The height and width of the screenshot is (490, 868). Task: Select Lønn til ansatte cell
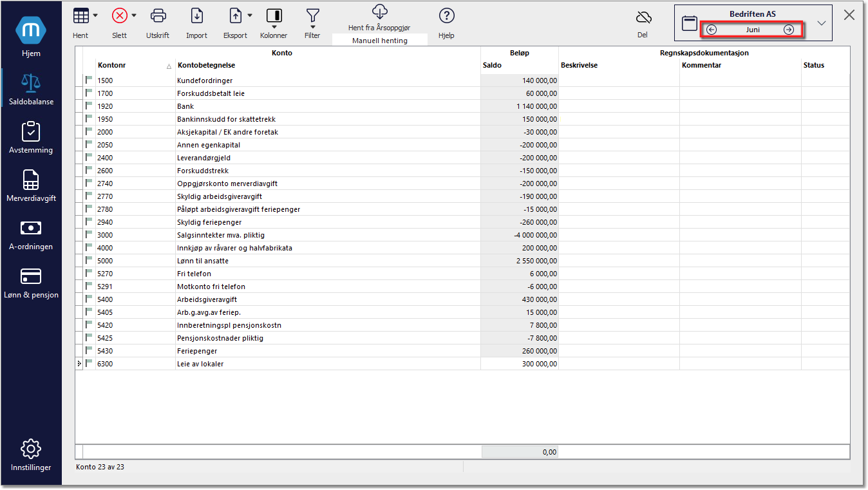[x=328, y=261]
